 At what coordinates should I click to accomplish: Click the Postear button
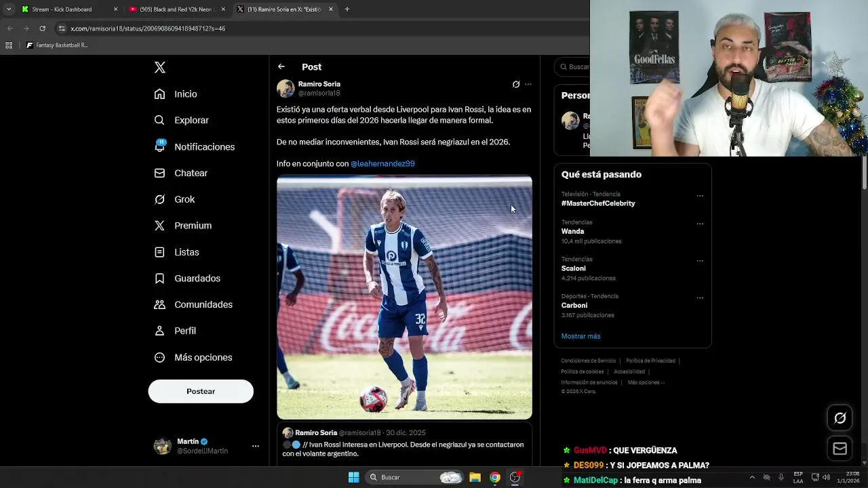point(201,391)
